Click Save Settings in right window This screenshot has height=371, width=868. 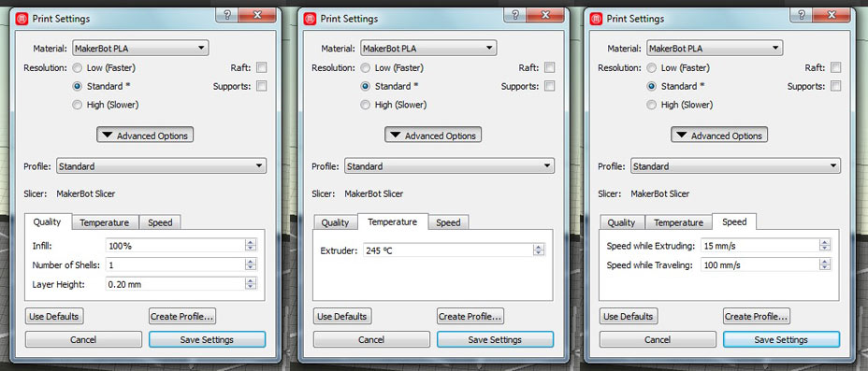pyautogui.click(x=781, y=339)
